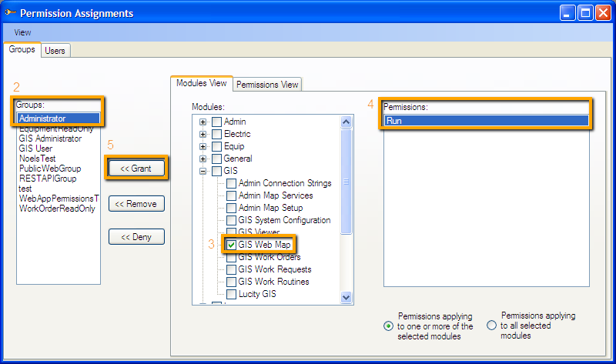Click the Grant button

click(x=136, y=169)
